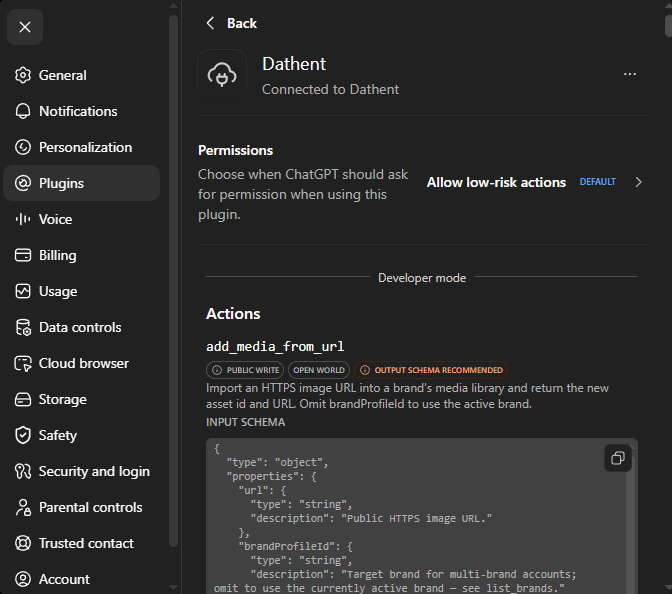Open the Dathent three-dot more options menu
Image resolution: width=672 pixels, height=594 pixels.
point(630,74)
